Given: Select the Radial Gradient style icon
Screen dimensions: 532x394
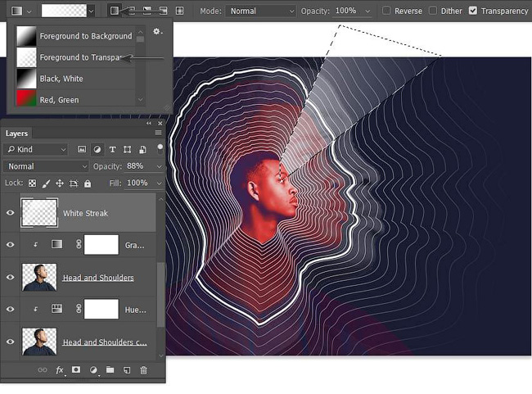Looking at the screenshot, I should [131, 11].
